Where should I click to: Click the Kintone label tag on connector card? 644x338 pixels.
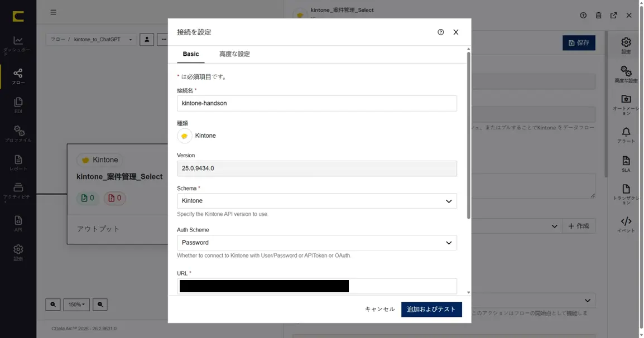tap(100, 160)
